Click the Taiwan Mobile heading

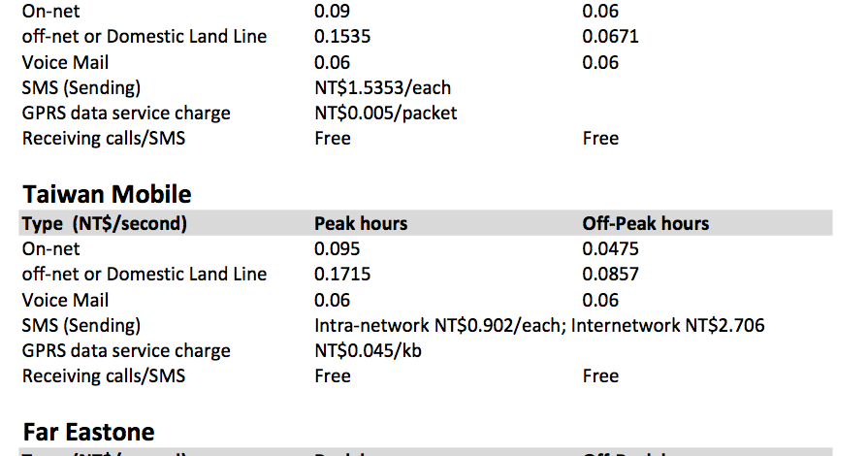coord(107,194)
